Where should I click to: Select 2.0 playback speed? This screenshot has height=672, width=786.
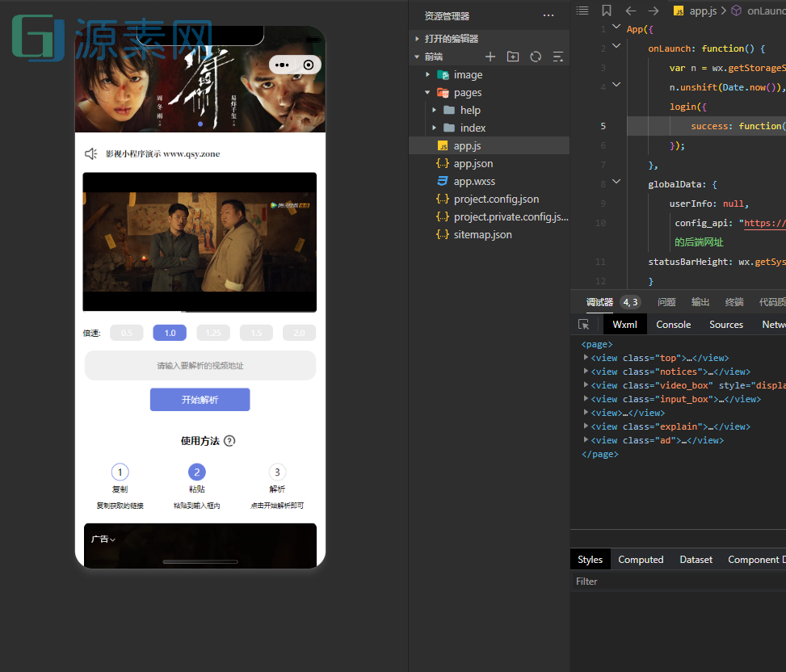[299, 333]
